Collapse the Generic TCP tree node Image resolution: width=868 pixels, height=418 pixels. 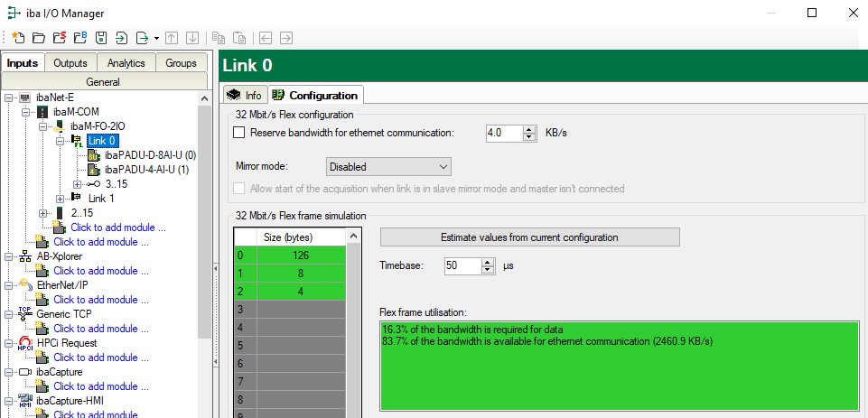pos(8,314)
